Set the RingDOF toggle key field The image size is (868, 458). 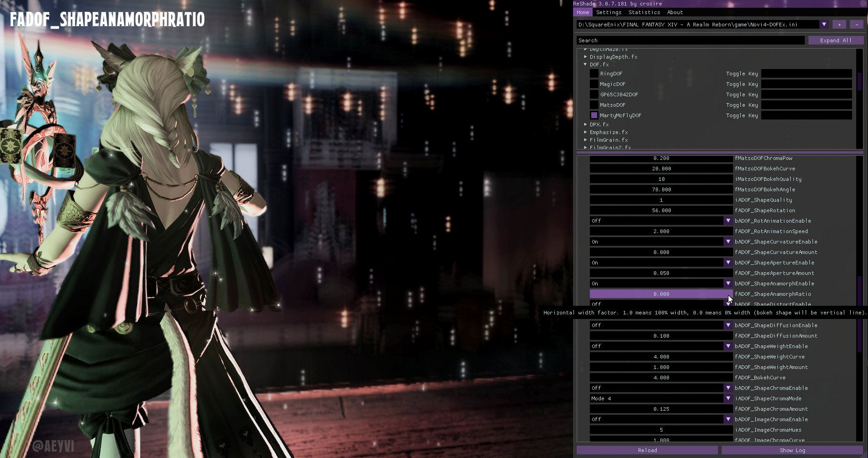pyautogui.click(x=807, y=74)
